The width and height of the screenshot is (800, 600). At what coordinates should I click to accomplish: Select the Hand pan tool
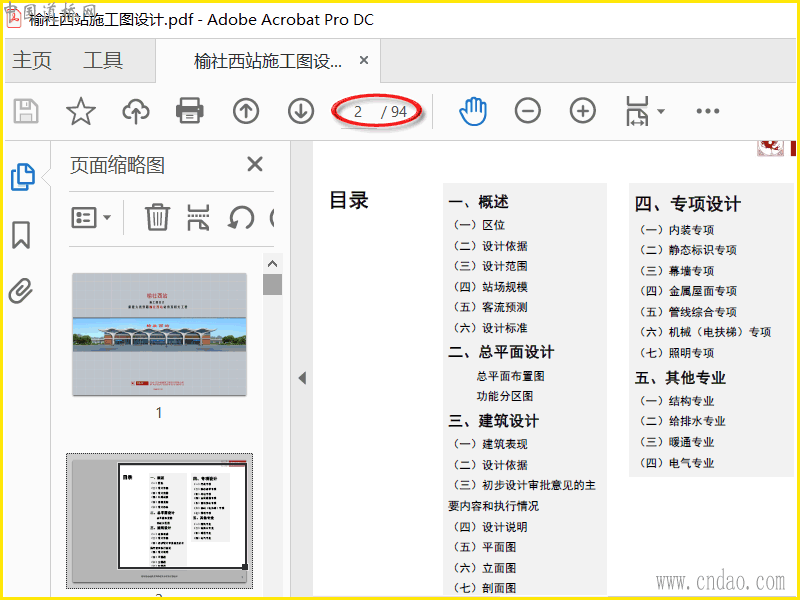[473, 111]
